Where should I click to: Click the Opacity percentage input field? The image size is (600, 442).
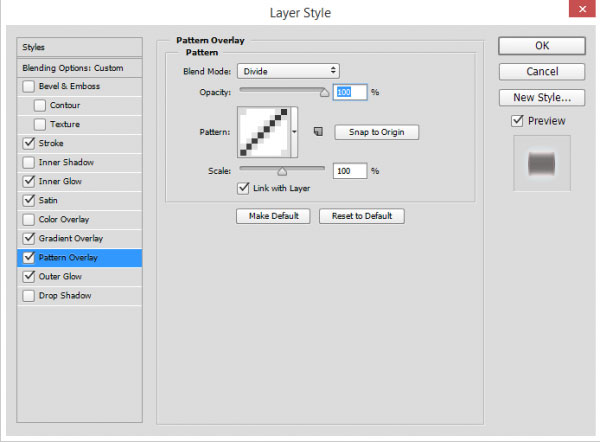(x=350, y=92)
